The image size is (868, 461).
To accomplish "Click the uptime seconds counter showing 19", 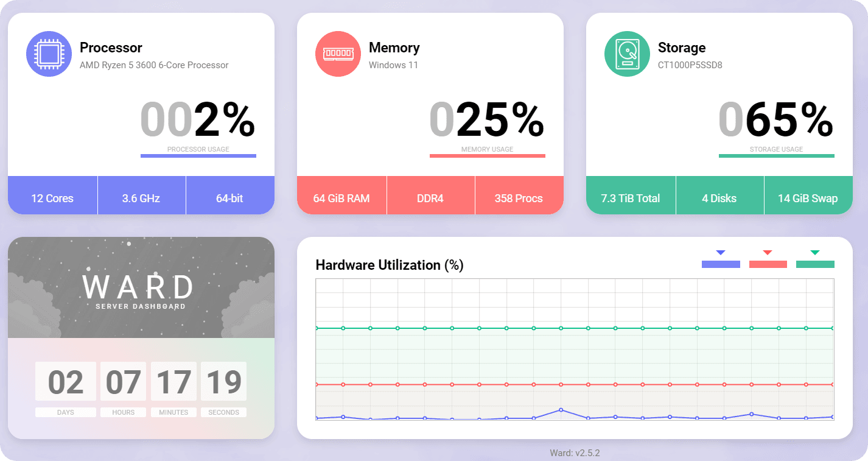I will [x=224, y=382].
